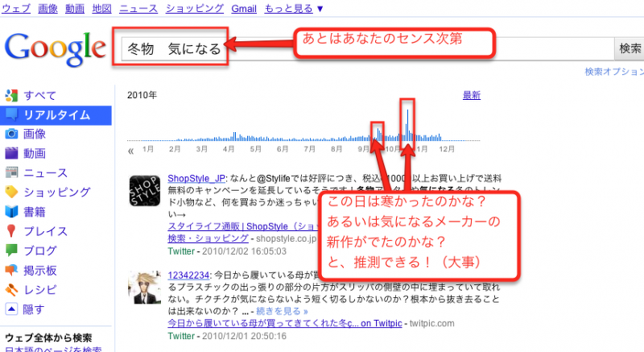Open ニュース in the top navigation

pos(138,8)
